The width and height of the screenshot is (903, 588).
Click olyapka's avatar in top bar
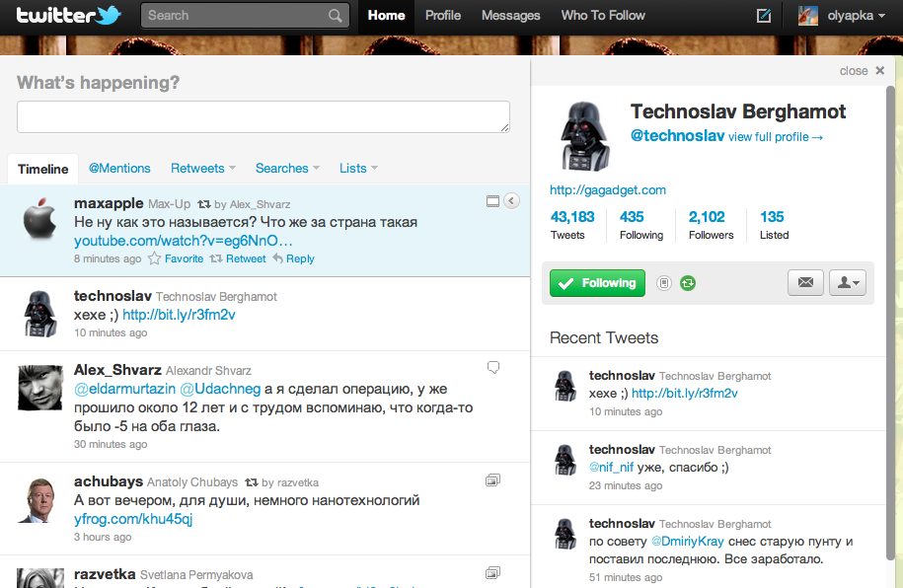[808, 16]
